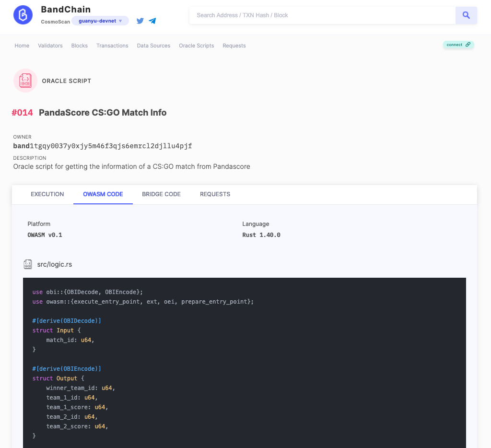Switch to the EXECUTION tab
Viewport: 491px width, 448px height.
tap(47, 194)
